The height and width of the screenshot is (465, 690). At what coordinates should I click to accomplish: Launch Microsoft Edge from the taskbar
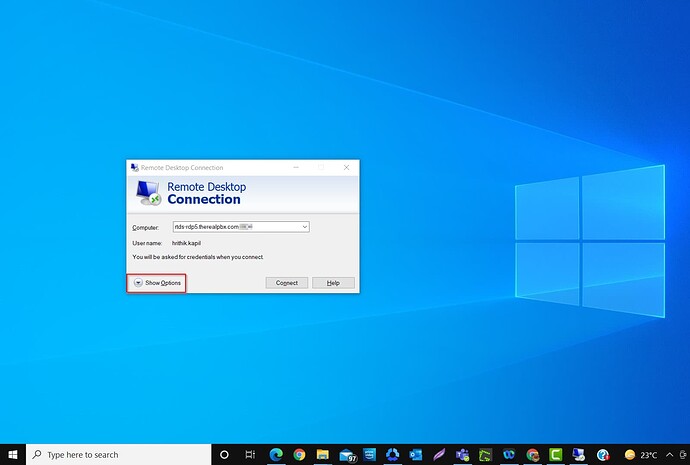pyautogui.click(x=276, y=454)
